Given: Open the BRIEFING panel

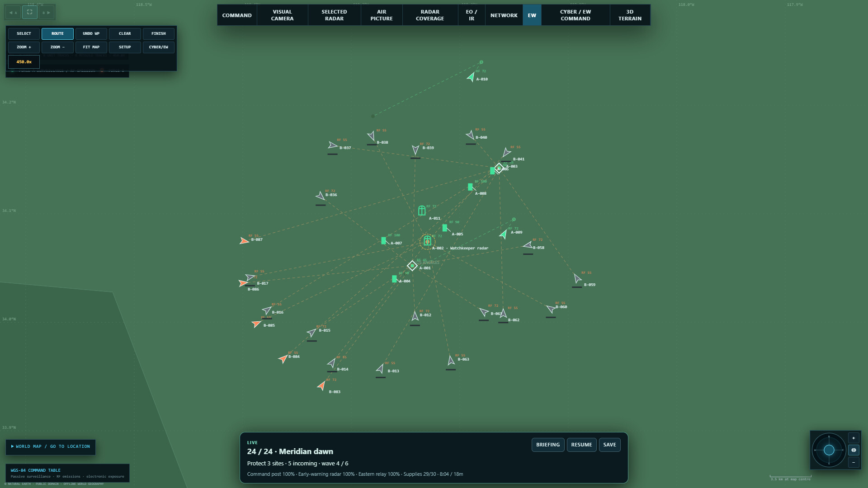Looking at the screenshot, I should tap(548, 445).
